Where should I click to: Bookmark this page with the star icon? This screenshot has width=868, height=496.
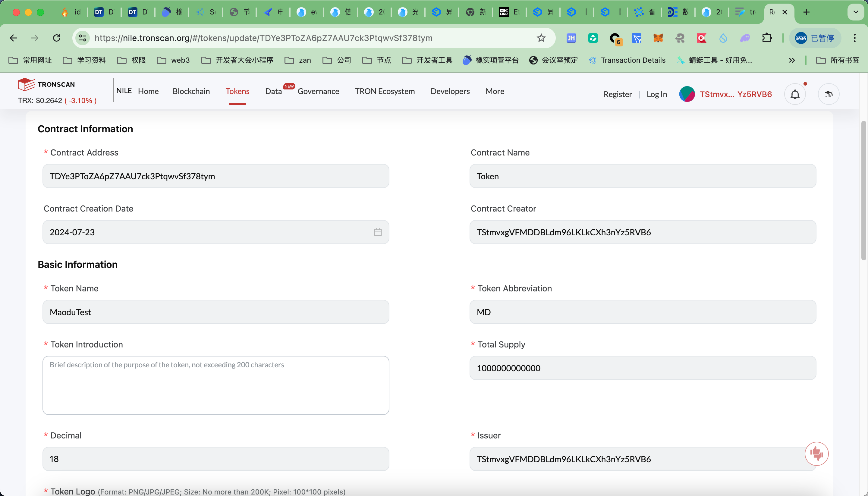(x=541, y=38)
